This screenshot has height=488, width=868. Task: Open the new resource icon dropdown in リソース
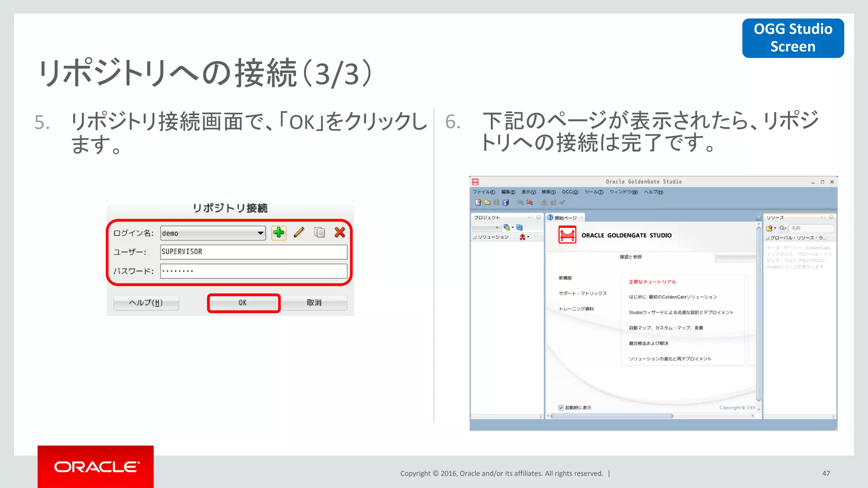[771, 228]
